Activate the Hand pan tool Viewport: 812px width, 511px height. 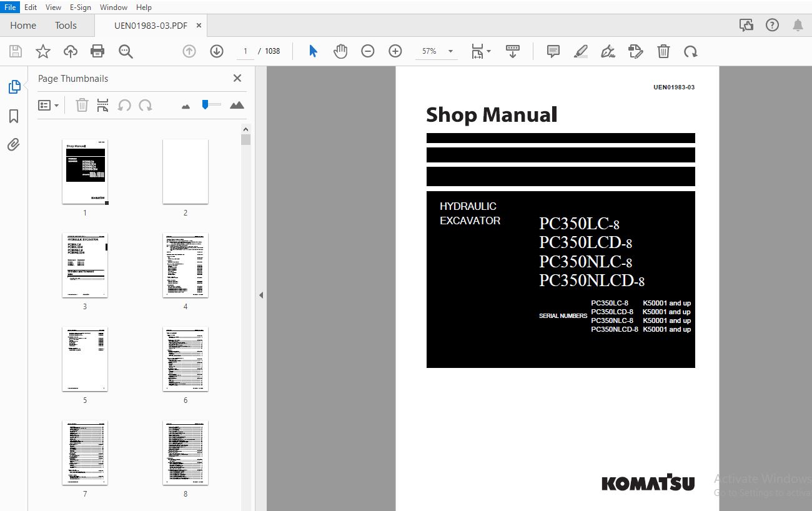340,51
